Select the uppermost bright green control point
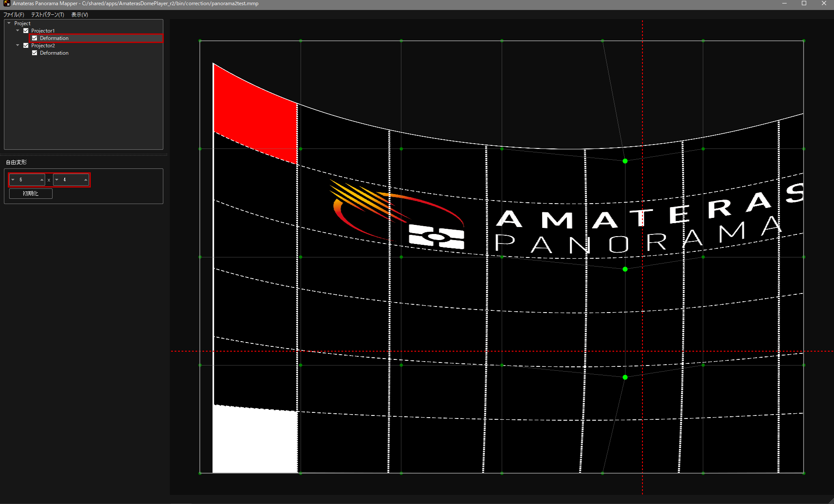 [625, 161]
